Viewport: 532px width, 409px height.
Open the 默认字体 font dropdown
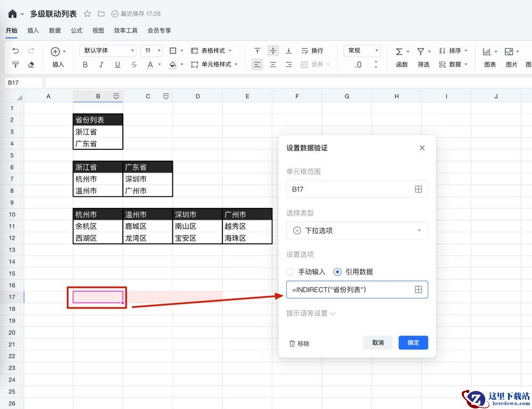[108, 51]
